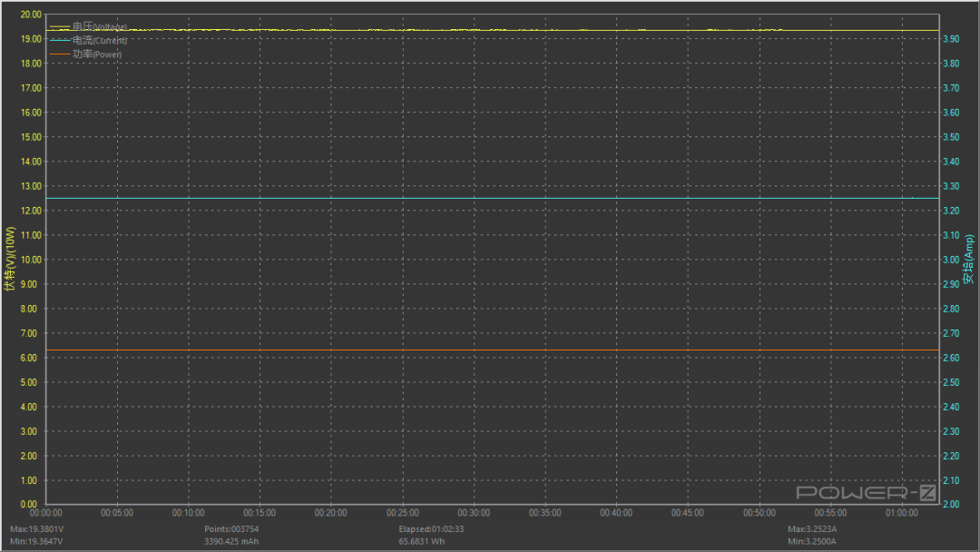Click the 19.00 left axis label
Image resolution: width=980 pixels, height=552 pixels.
coord(31,39)
